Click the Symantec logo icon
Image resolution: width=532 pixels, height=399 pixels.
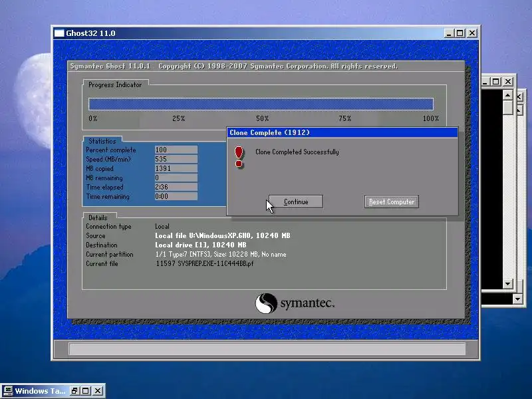(x=266, y=303)
